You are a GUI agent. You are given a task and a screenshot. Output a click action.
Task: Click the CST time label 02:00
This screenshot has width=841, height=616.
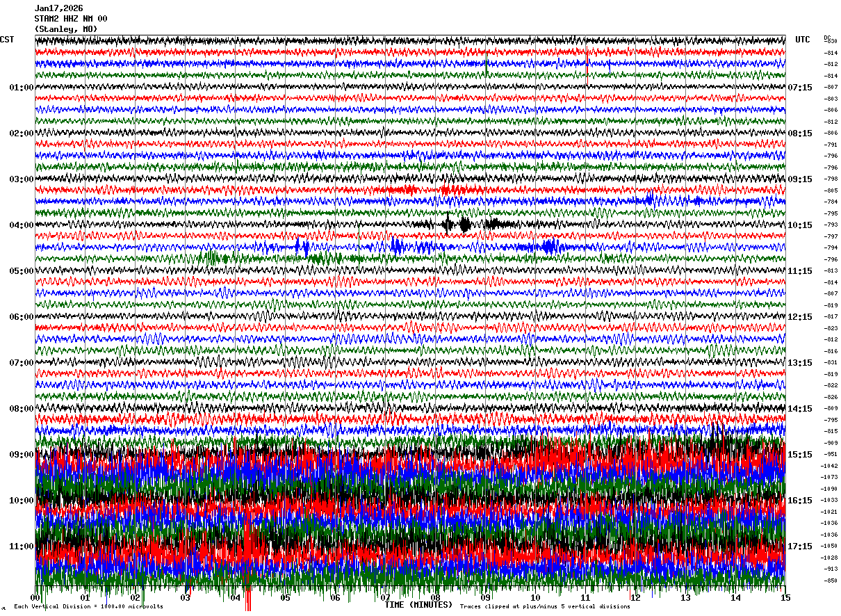22,133
